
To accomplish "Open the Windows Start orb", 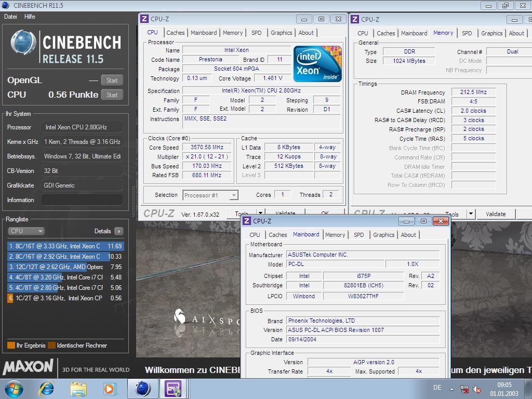I will (x=14, y=389).
